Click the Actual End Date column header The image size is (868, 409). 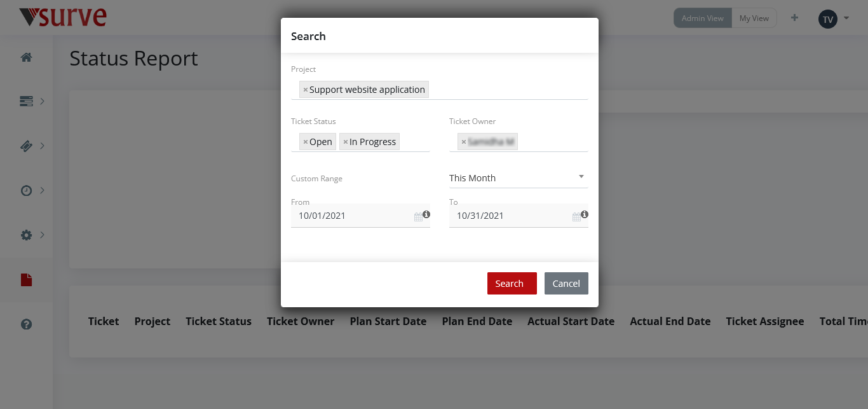670,321
